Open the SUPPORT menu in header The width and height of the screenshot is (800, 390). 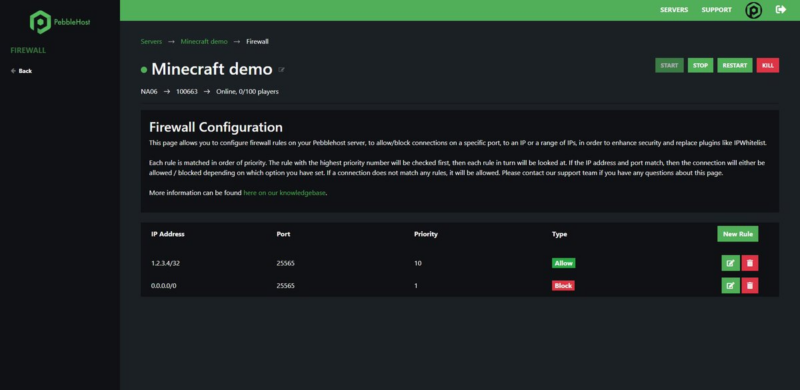tap(716, 10)
